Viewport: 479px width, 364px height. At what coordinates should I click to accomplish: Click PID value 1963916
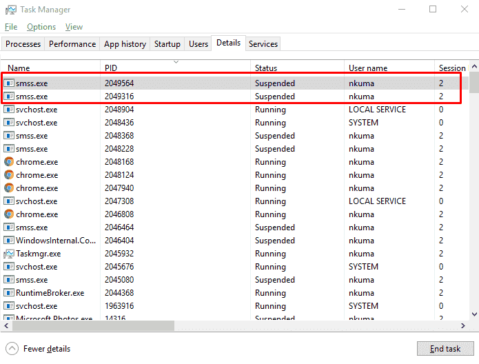(x=119, y=306)
